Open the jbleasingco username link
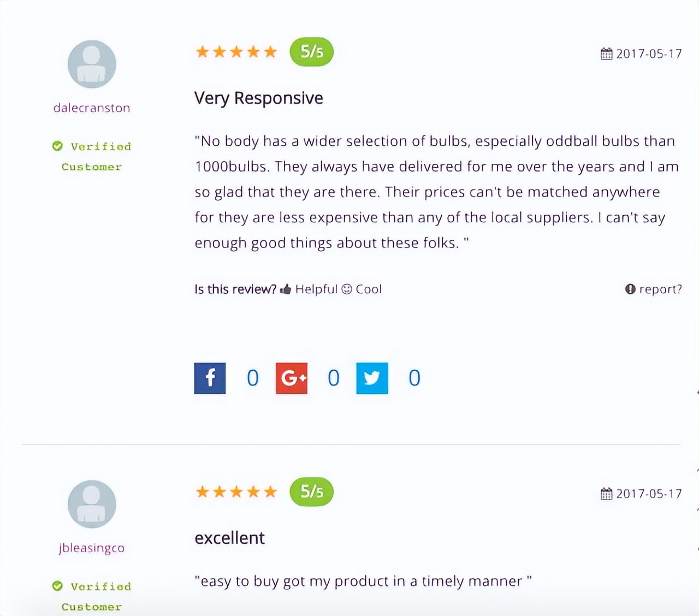The image size is (699, 616). (92, 548)
